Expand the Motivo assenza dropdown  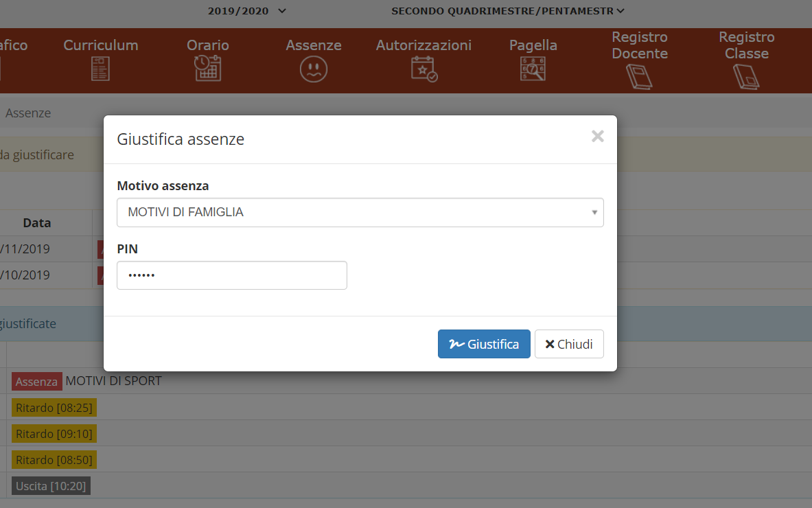(x=360, y=213)
